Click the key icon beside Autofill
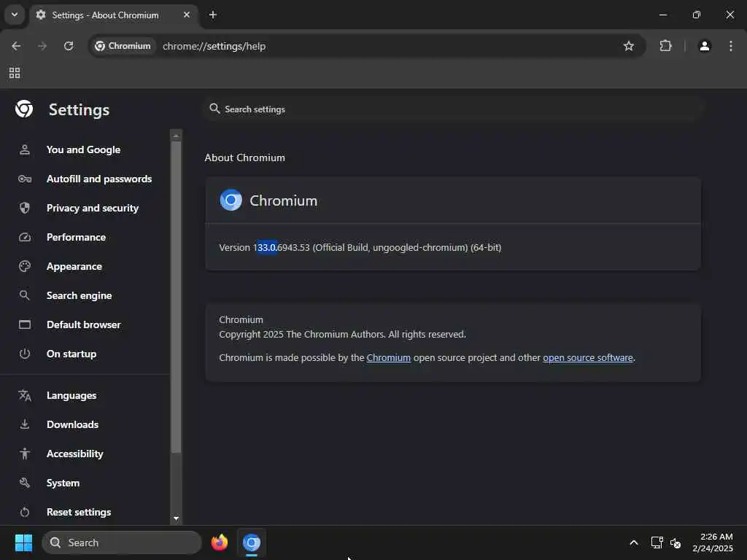This screenshot has width=747, height=560. (x=25, y=179)
